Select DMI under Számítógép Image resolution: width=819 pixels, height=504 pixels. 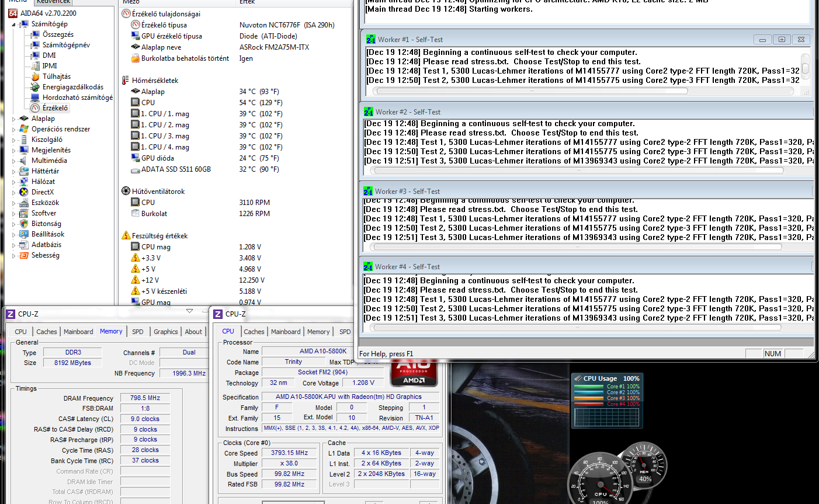(49, 55)
